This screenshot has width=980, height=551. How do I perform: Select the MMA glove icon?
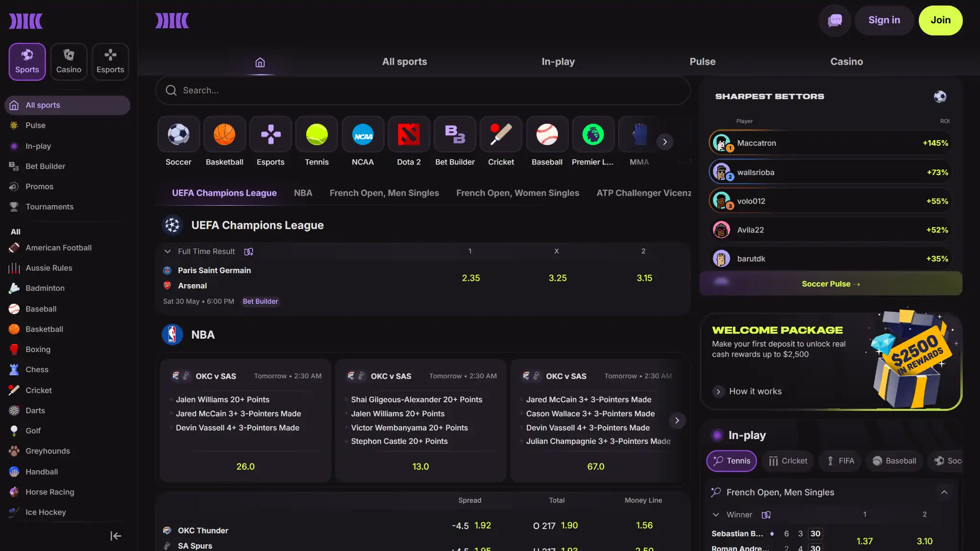tap(639, 134)
